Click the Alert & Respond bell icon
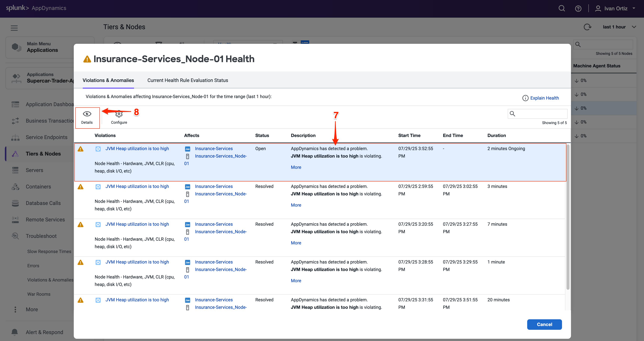The height and width of the screenshot is (341, 644). click(x=15, y=332)
